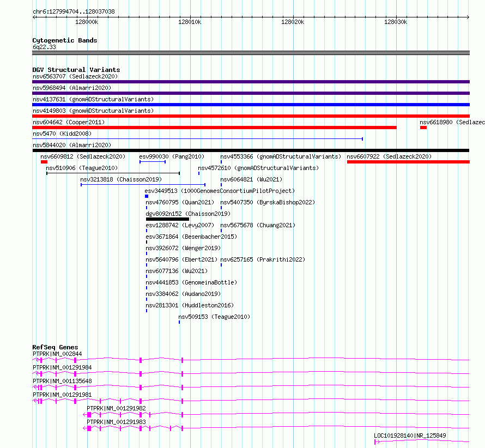This screenshot has width=485, height=448.
Task: Open nsv509153 (Teague2010) label
Action: [x=214, y=317]
